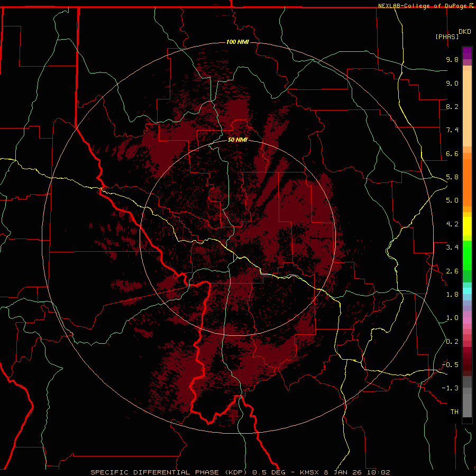Select the 9.8 value on the color scale
This screenshot has height=476, width=476.
[x=452, y=59]
